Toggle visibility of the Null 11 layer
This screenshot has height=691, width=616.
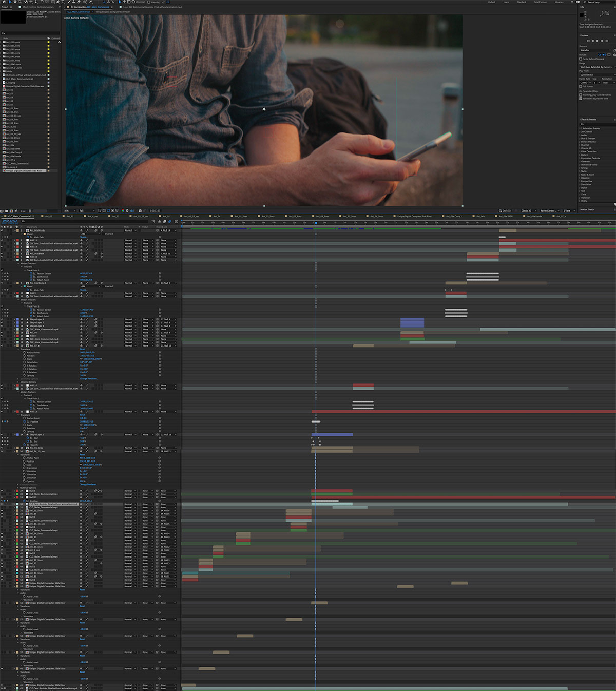pos(2,240)
